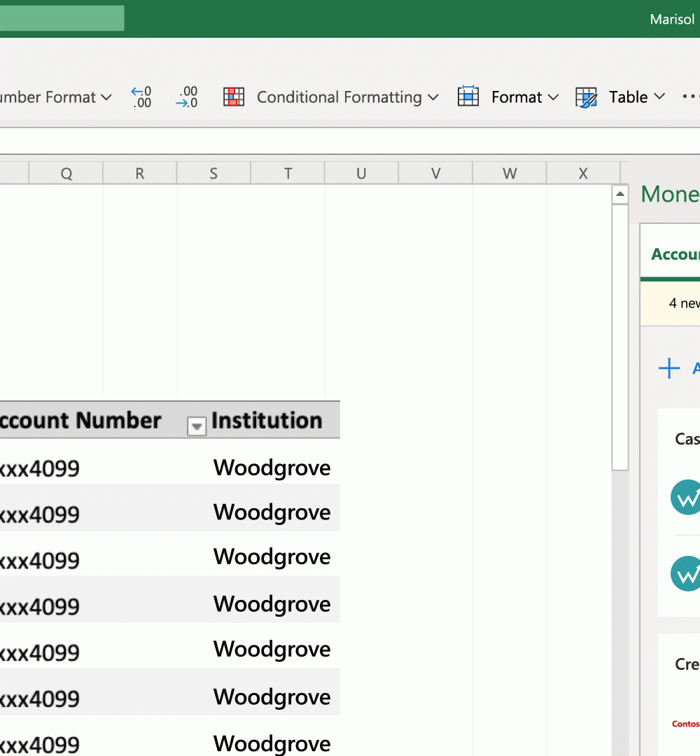Open the Conditional Formatting dropdown
Viewport: 700px width, 756px height.
pyautogui.click(x=330, y=97)
